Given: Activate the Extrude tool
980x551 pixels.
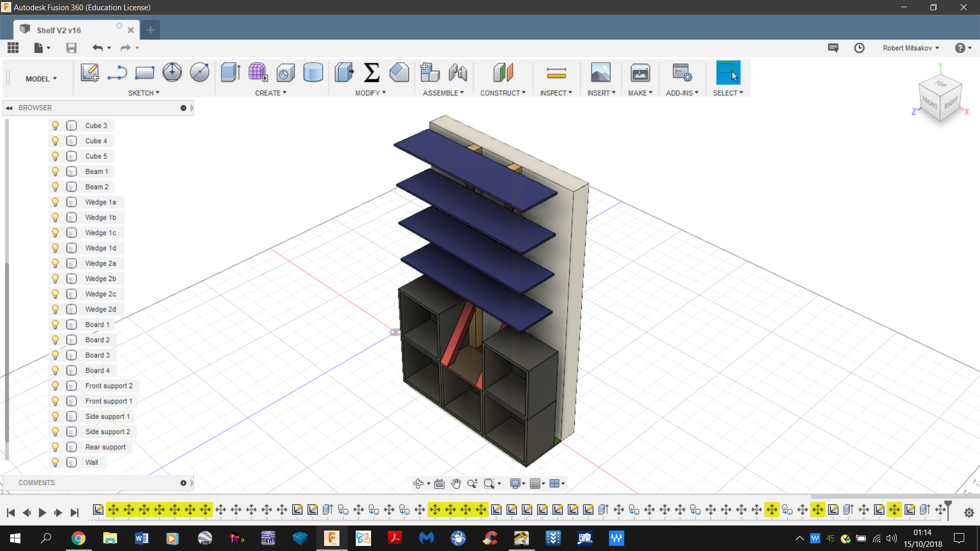Looking at the screenshot, I should 231,72.
